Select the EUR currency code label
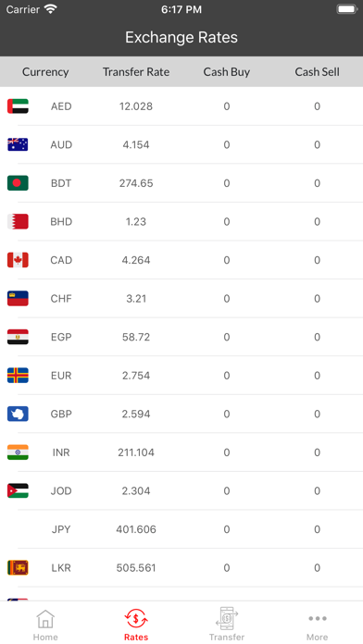 [x=61, y=376]
